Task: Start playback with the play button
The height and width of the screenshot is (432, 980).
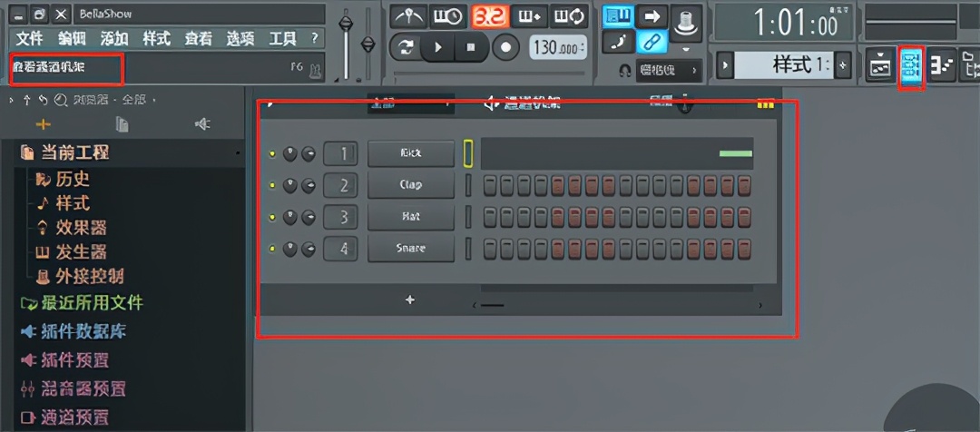Action: (438, 47)
